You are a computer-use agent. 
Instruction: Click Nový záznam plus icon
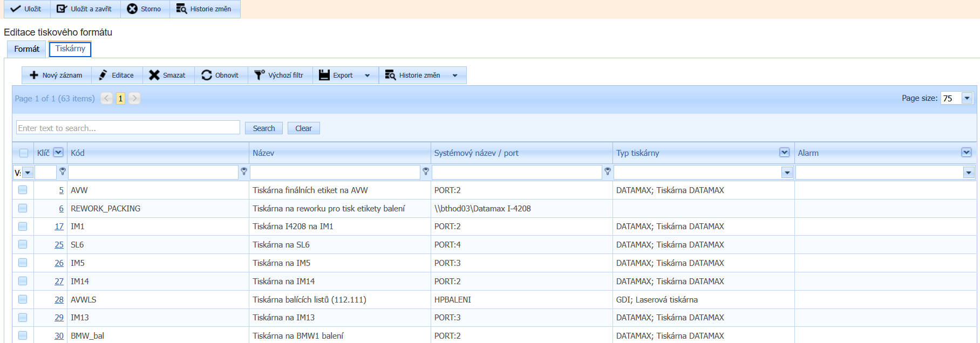[34, 76]
